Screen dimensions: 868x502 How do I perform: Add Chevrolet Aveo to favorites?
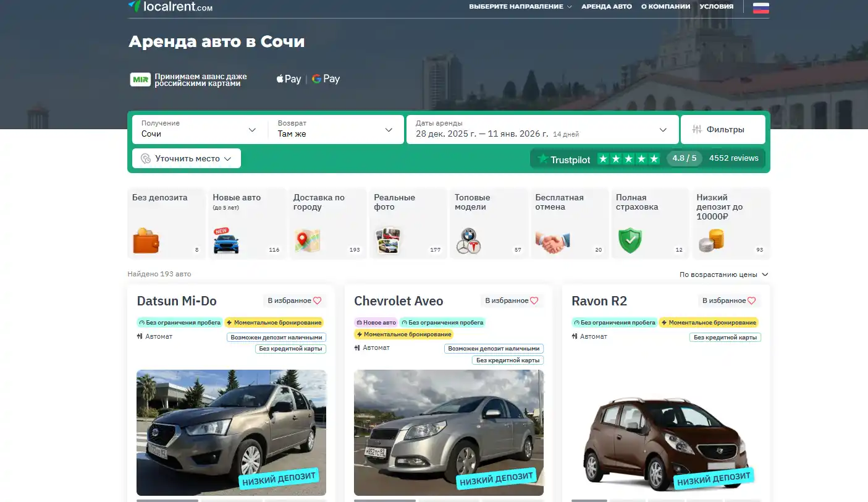536,300
